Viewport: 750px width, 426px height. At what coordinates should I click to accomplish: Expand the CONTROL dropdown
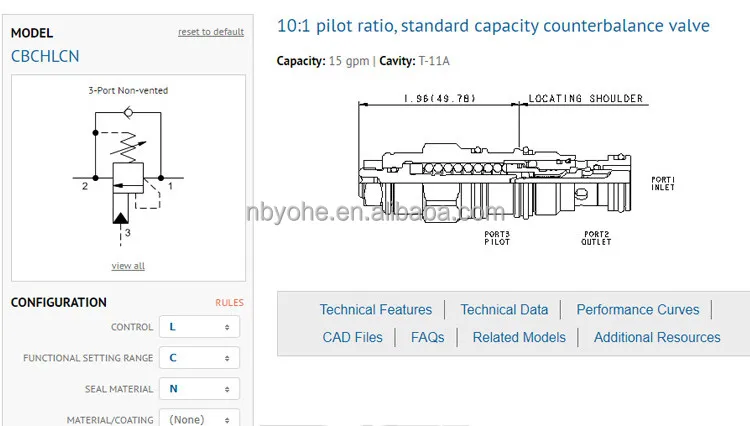[199, 327]
